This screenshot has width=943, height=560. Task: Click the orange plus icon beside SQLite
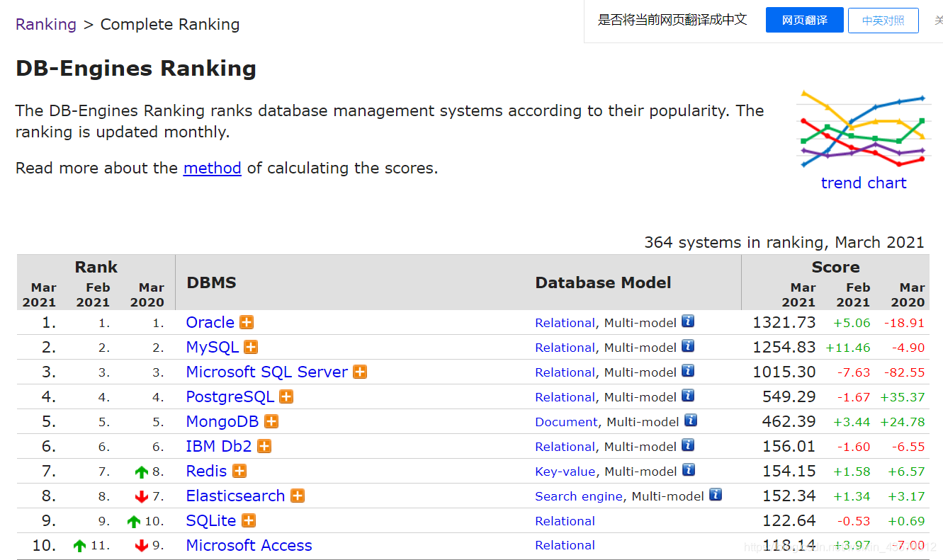249,520
